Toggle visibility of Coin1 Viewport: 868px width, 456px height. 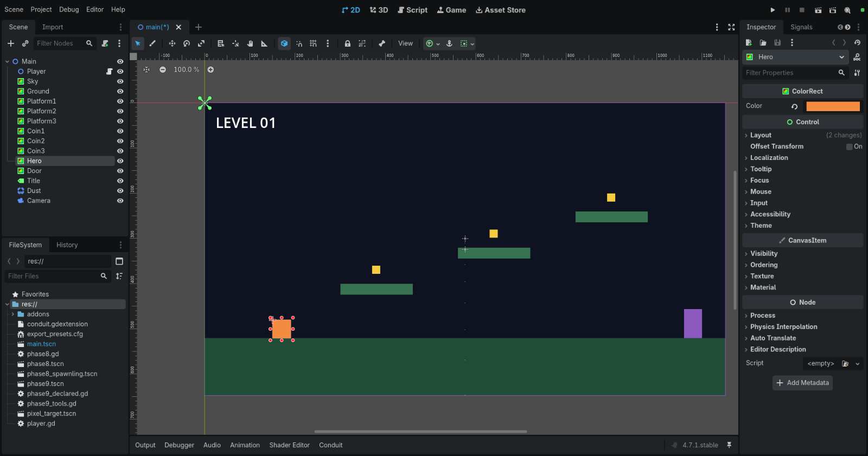click(x=120, y=131)
